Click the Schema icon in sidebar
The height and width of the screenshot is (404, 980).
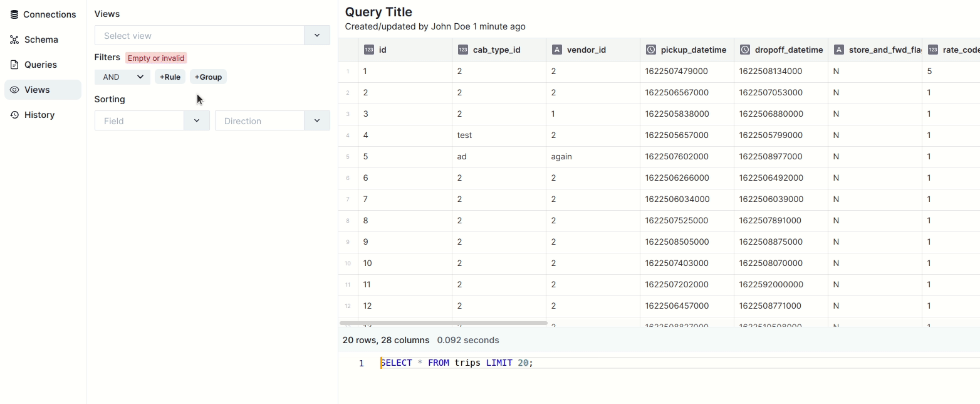click(14, 40)
